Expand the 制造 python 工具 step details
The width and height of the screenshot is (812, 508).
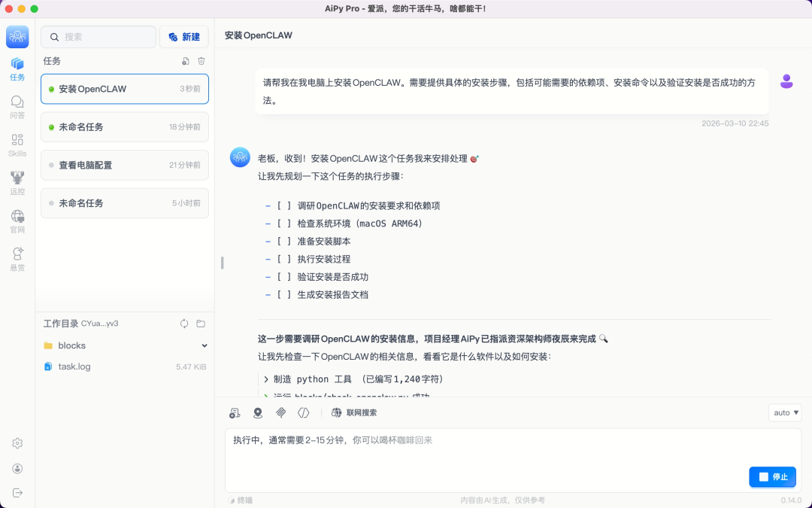(x=267, y=379)
